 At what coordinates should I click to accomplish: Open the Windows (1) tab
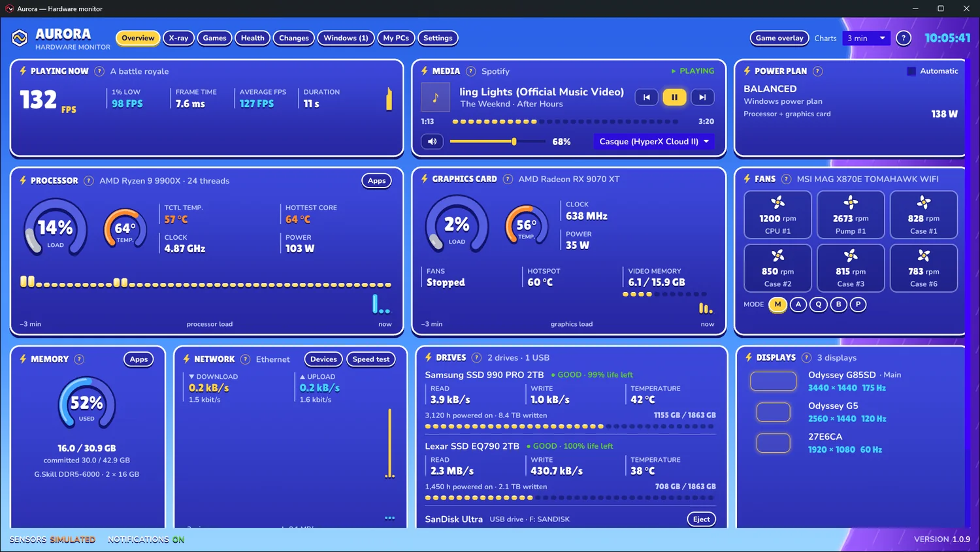[346, 38]
